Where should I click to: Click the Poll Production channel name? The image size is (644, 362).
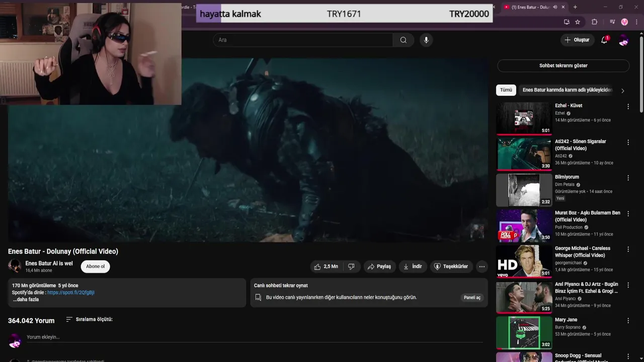569,227
